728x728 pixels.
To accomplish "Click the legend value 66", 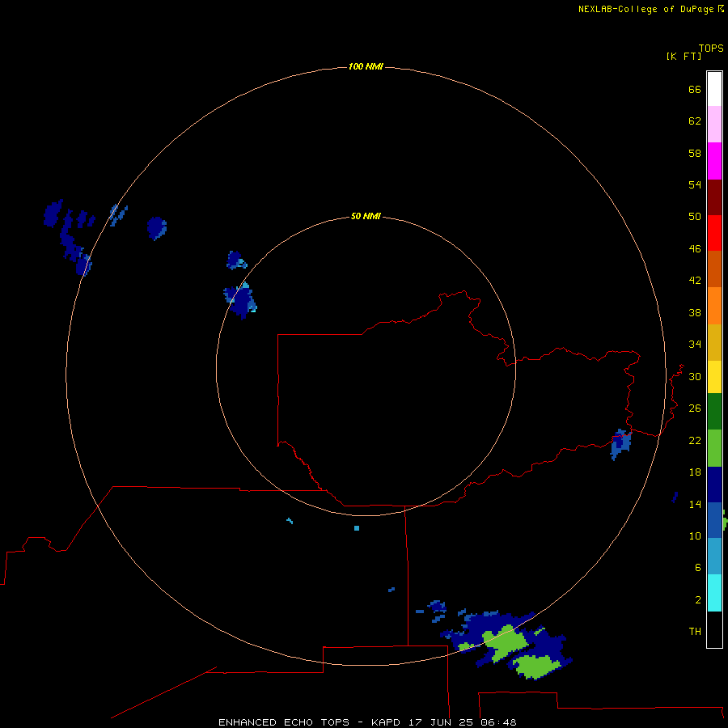I will click(x=695, y=89).
